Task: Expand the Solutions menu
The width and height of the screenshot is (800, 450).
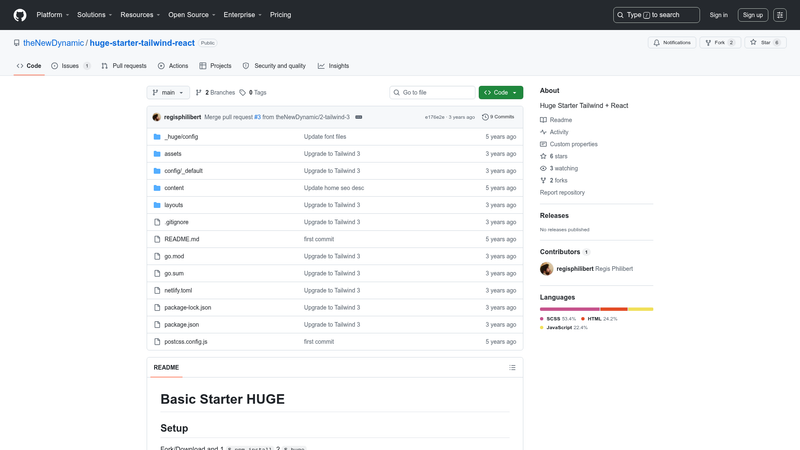Action: [x=94, y=15]
